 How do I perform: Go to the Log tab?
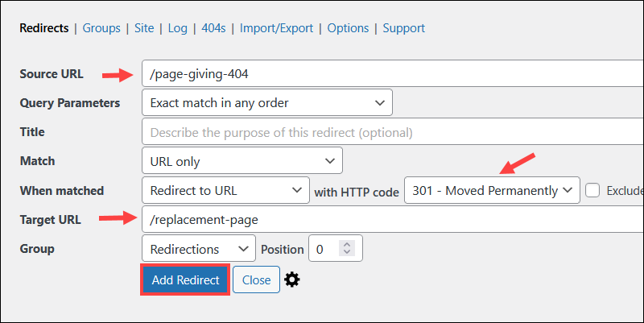click(x=177, y=28)
